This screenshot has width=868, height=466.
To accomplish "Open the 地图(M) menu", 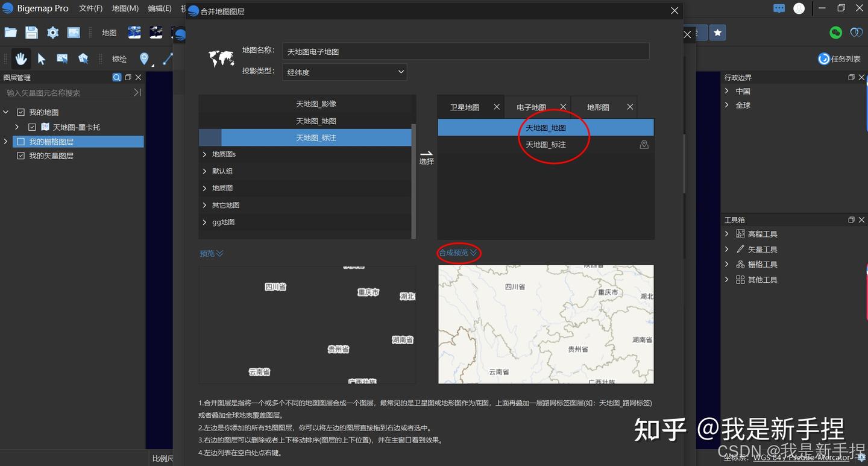I will (x=124, y=8).
